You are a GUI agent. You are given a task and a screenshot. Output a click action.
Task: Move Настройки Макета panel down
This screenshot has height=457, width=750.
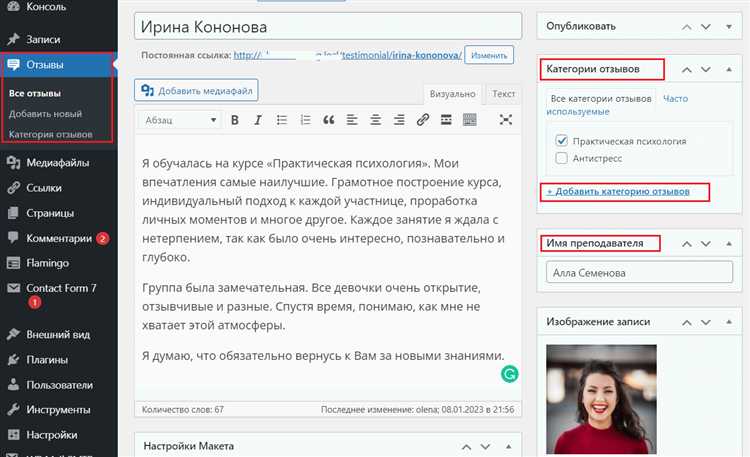[485, 446]
